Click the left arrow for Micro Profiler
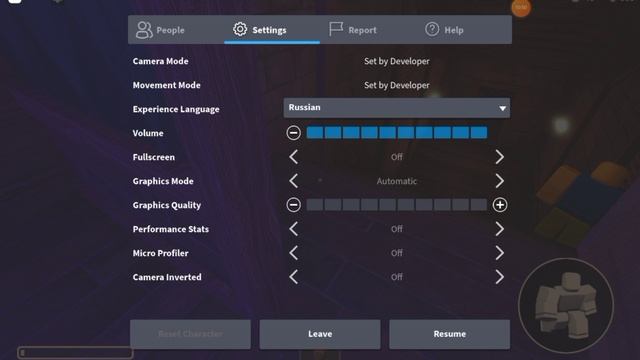The image size is (640, 360). tap(293, 253)
